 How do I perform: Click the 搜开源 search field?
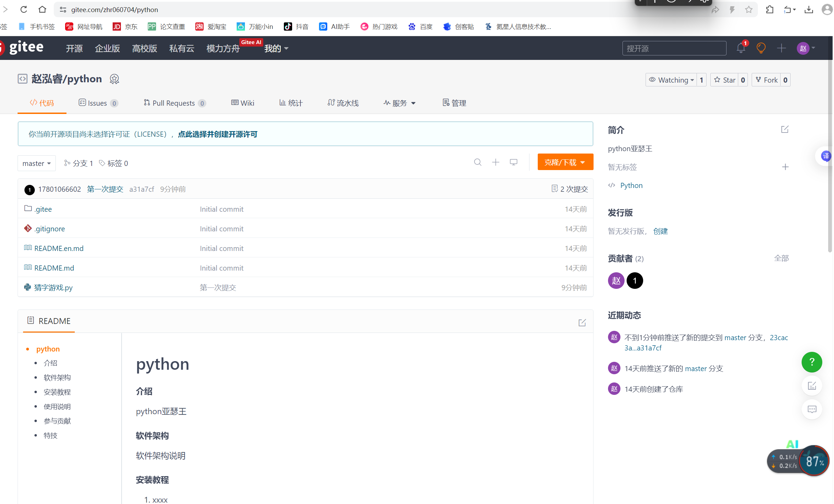[674, 48]
